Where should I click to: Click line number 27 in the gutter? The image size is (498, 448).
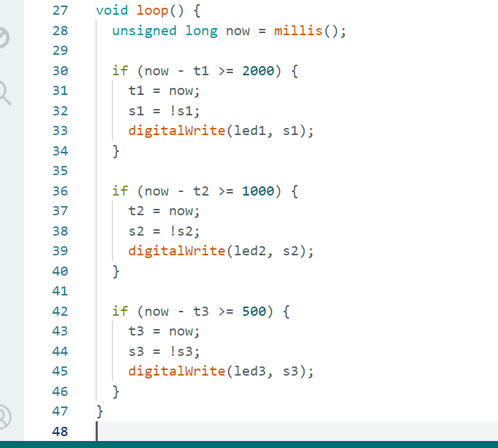click(x=60, y=11)
